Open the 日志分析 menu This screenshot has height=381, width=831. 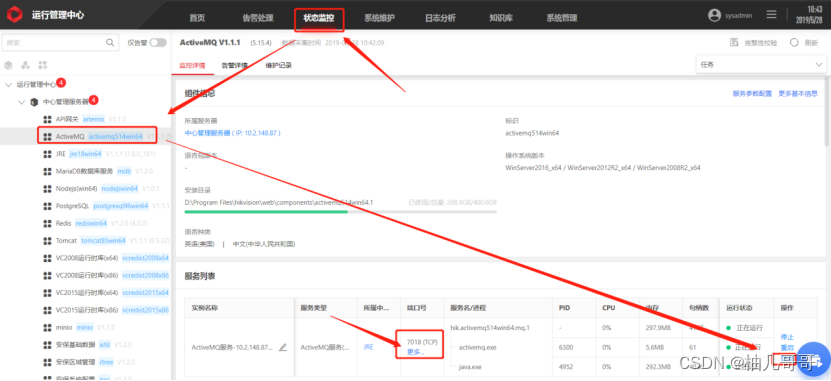440,17
